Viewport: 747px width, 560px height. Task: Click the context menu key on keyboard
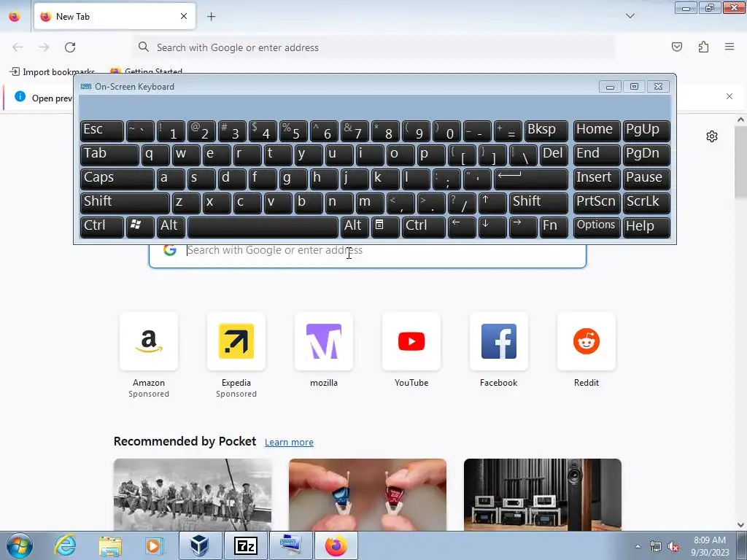(x=385, y=227)
